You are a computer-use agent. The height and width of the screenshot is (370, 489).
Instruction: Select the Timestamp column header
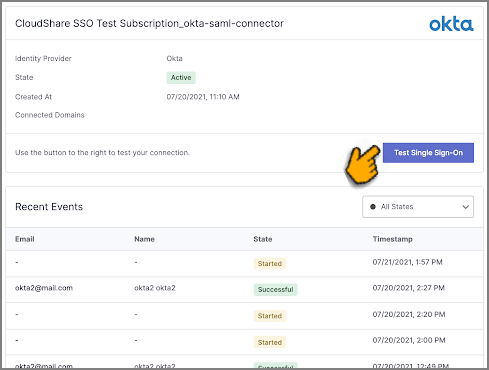click(x=393, y=239)
